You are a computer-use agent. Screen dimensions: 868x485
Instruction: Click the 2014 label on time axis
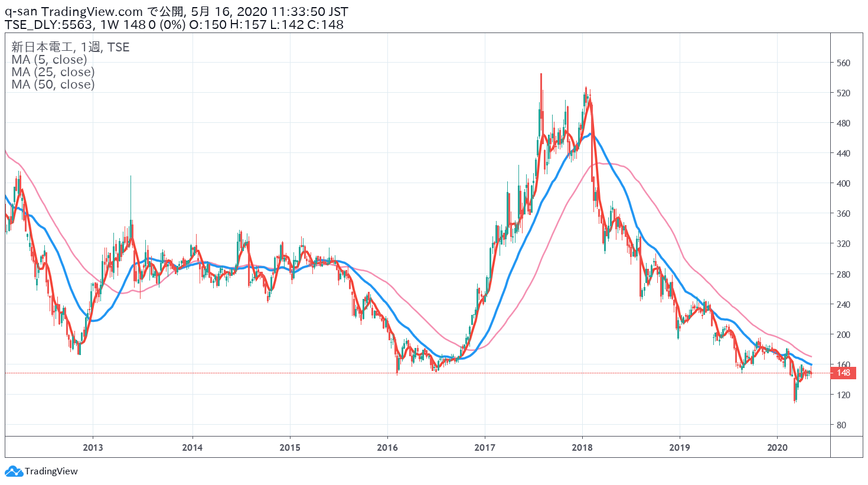(x=192, y=447)
